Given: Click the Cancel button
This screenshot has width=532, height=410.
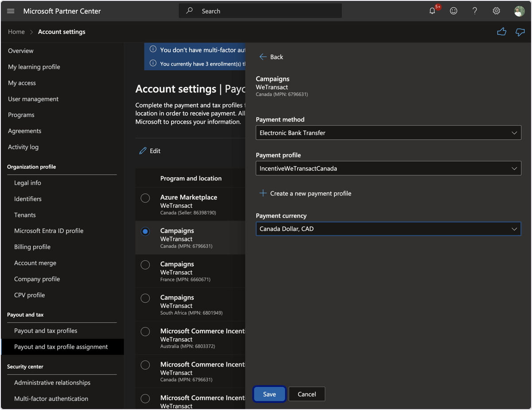Looking at the screenshot, I should click(x=307, y=394).
